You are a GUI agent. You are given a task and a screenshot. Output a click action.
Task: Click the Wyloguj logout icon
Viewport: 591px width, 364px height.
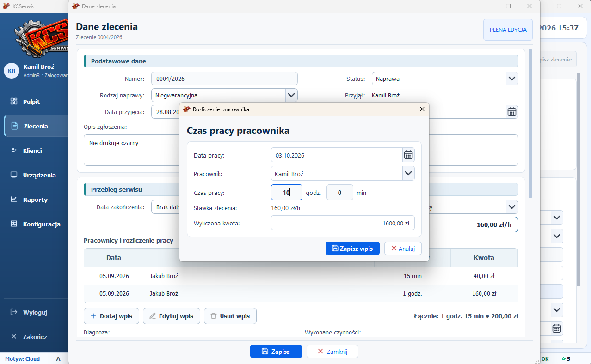(14, 312)
